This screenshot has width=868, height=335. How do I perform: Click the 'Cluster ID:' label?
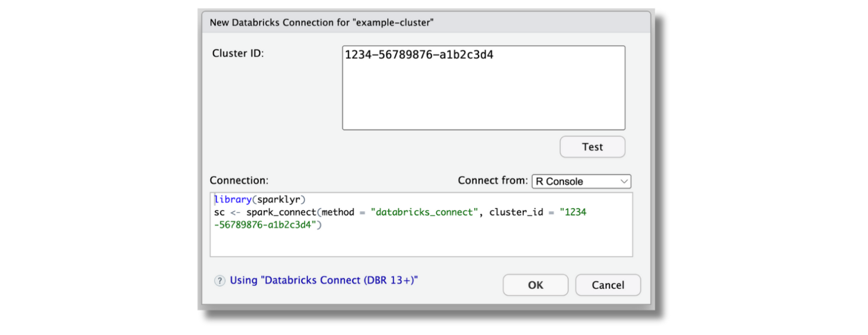pos(237,53)
